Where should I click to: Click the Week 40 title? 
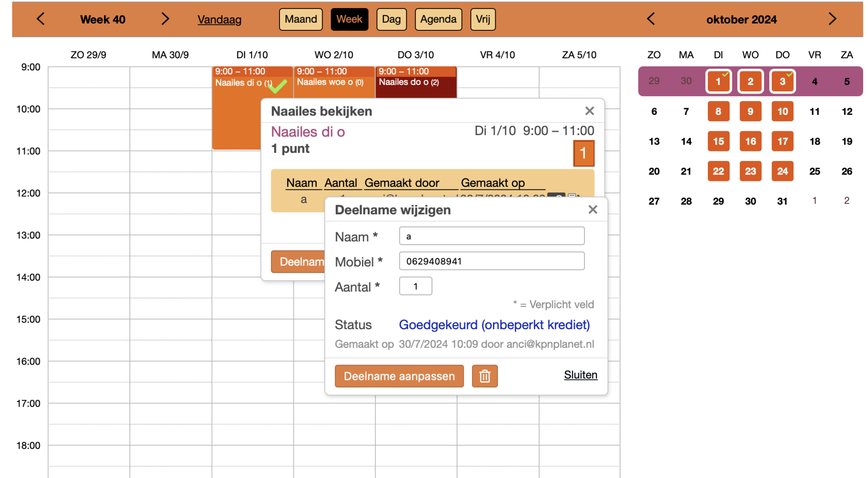click(103, 19)
